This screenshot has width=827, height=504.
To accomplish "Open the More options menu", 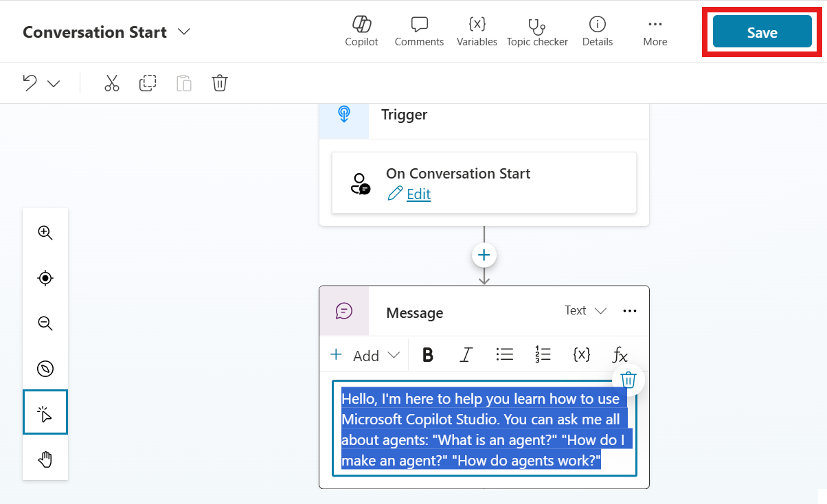I will tap(655, 32).
